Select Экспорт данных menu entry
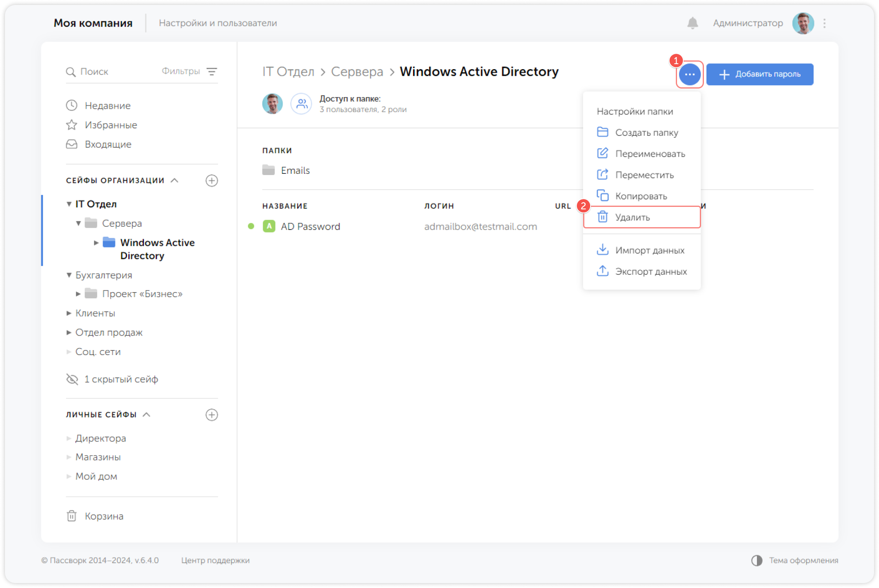The image size is (879, 588). pyautogui.click(x=651, y=271)
